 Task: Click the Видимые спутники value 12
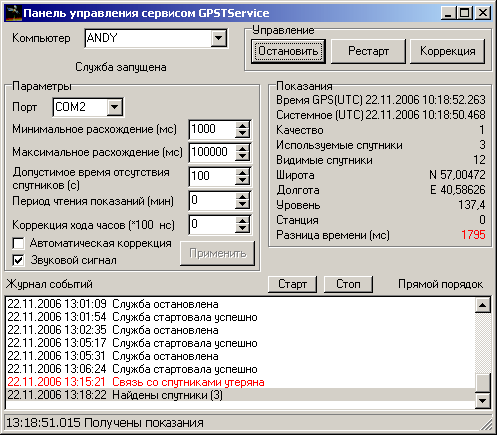click(479, 160)
